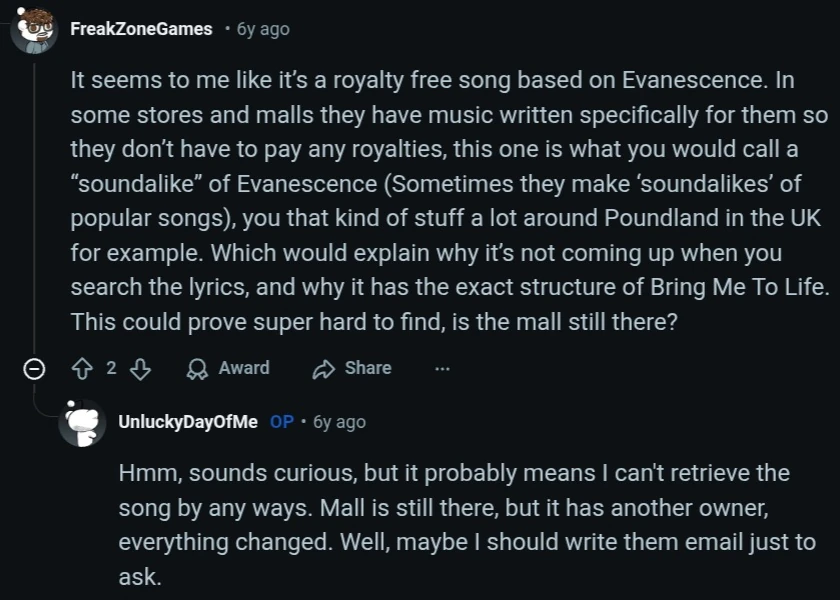Visit the FreakZoneGames username profile
The height and width of the screenshot is (600, 840).
point(141,29)
